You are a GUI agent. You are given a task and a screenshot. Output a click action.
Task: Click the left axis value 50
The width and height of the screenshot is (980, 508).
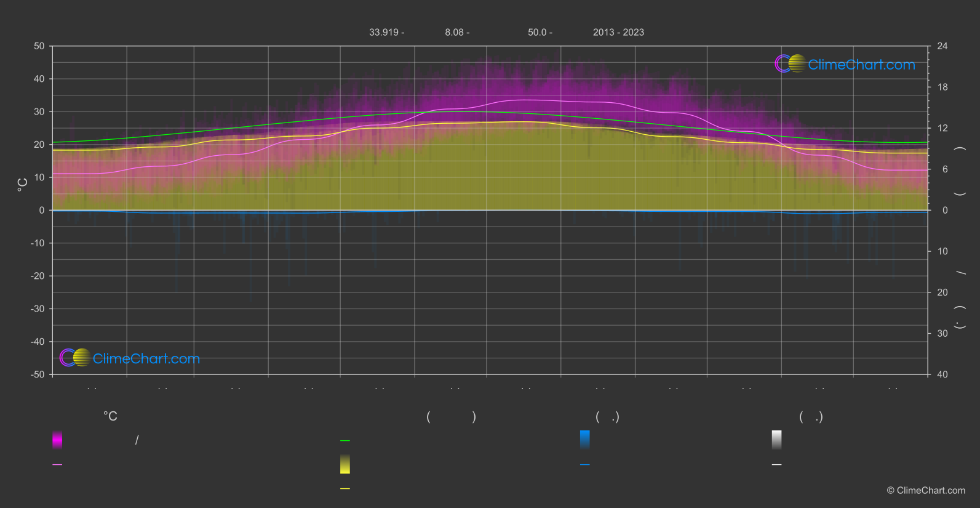point(39,46)
